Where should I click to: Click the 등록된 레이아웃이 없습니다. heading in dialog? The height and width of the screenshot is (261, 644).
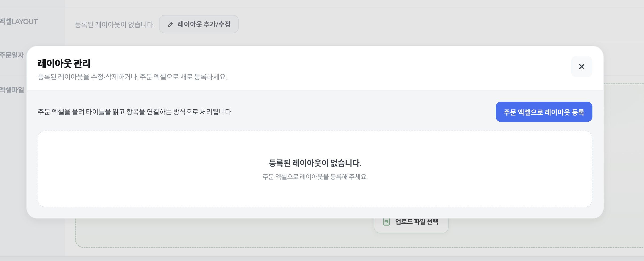click(315, 163)
